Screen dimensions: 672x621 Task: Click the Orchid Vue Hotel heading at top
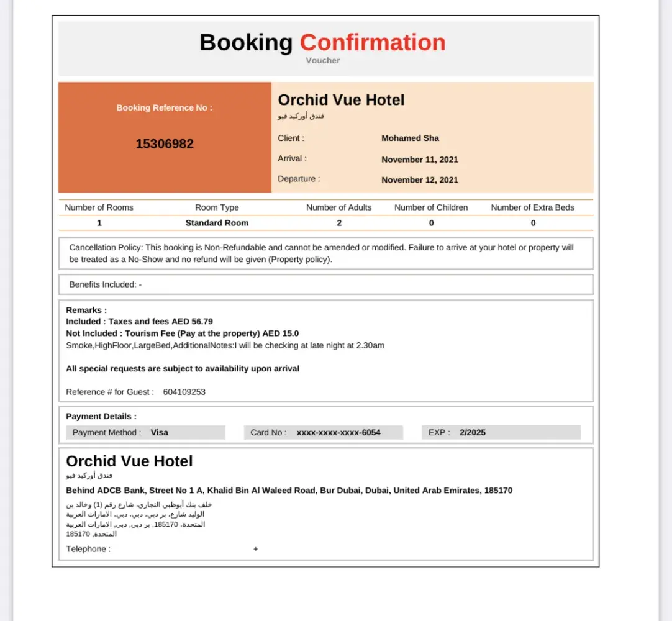(x=341, y=100)
